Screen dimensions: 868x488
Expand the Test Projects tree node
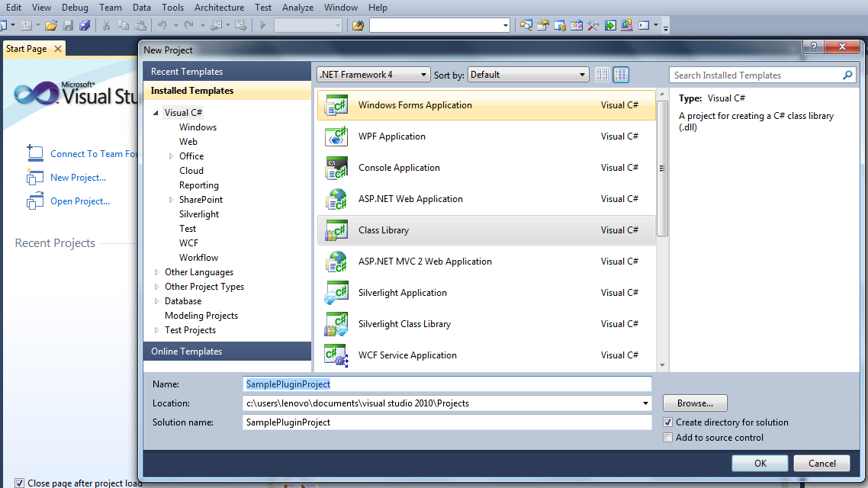(156, 330)
